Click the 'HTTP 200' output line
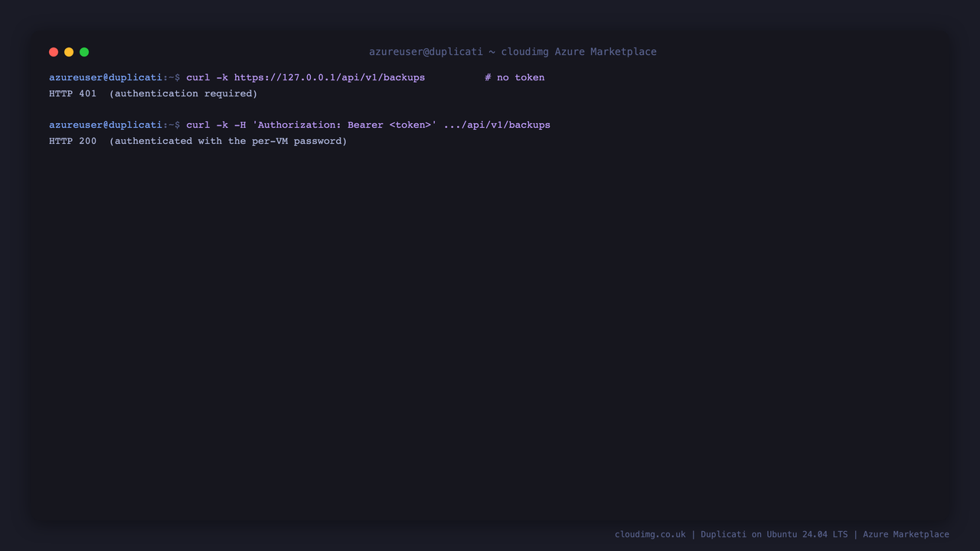The width and height of the screenshot is (980, 551). [198, 141]
